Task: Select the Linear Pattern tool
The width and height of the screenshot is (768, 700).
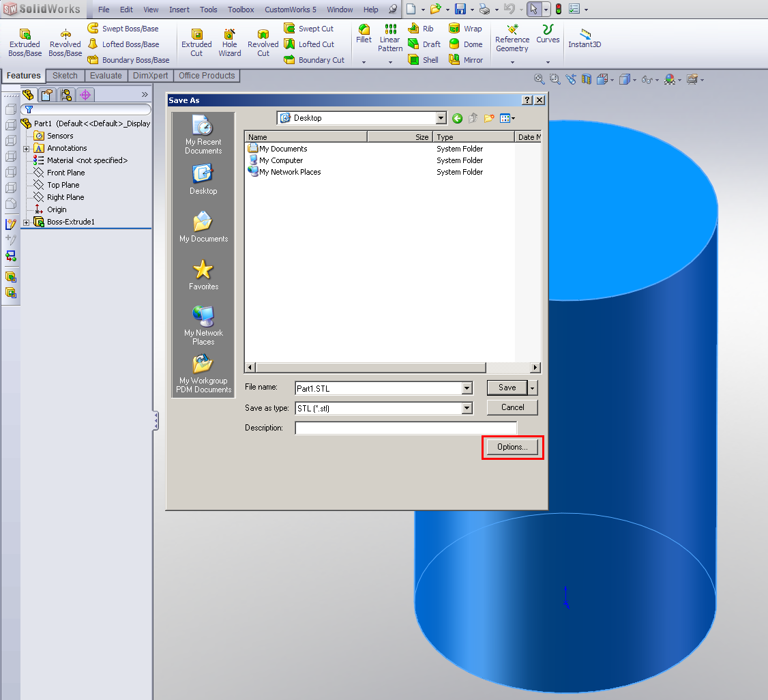Action: pos(390,38)
